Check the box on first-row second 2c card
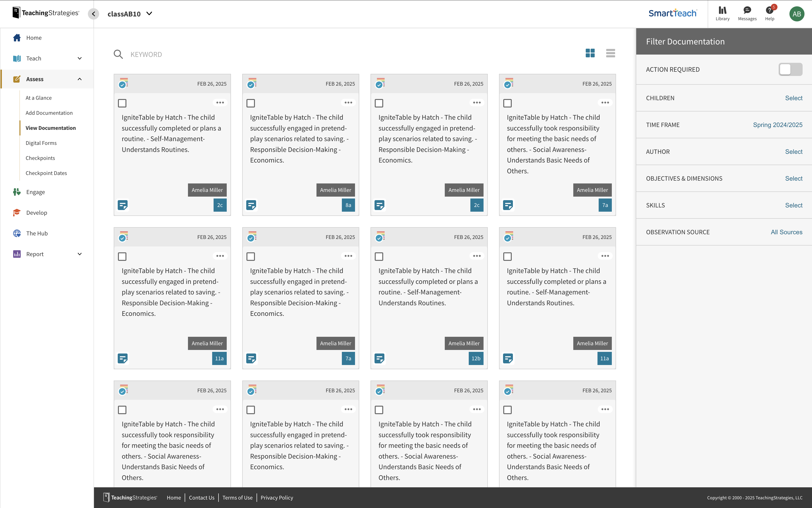 [379, 103]
